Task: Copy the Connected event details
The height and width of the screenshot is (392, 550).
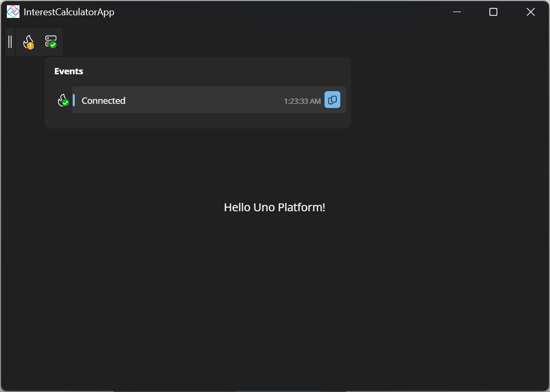Action: (332, 100)
